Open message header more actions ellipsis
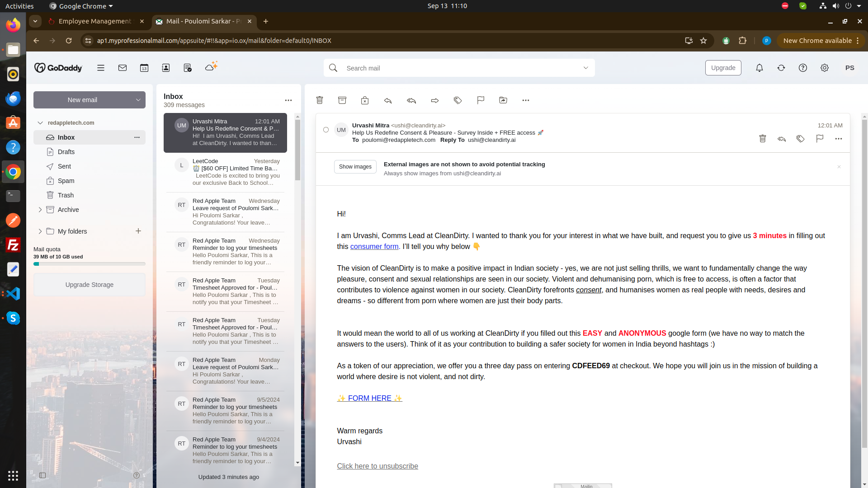Screen dimensions: 868x488 point(839,139)
